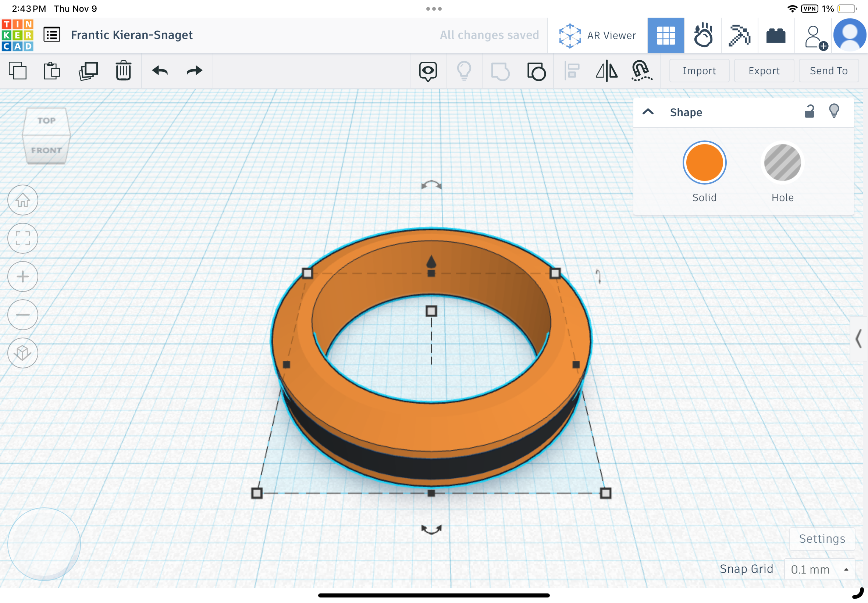Switch to Bricks view icon
This screenshot has height=603, width=868.
[x=776, y=36]
